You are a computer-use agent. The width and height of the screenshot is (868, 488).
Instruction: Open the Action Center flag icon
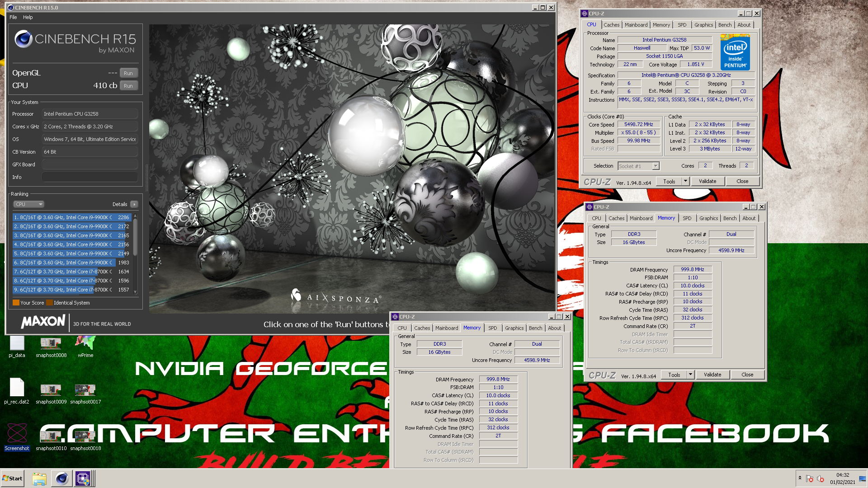(810, 479)
